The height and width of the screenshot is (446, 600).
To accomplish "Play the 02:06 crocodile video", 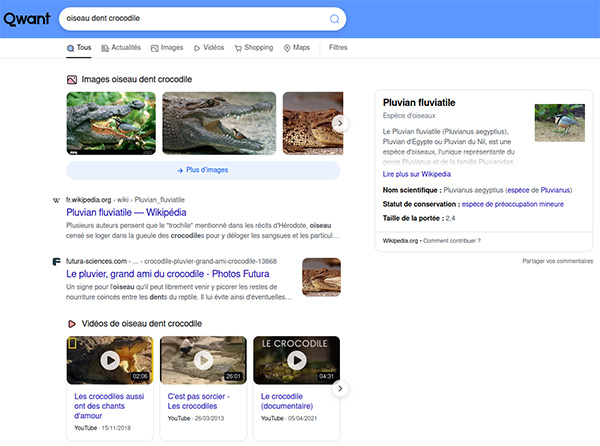I will coord(110,360).
